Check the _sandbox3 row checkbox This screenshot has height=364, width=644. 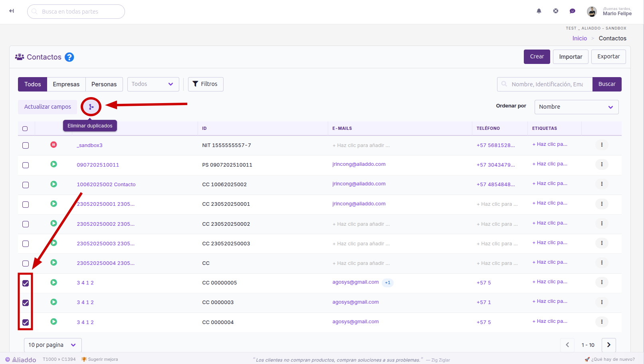tap(26, 145)
